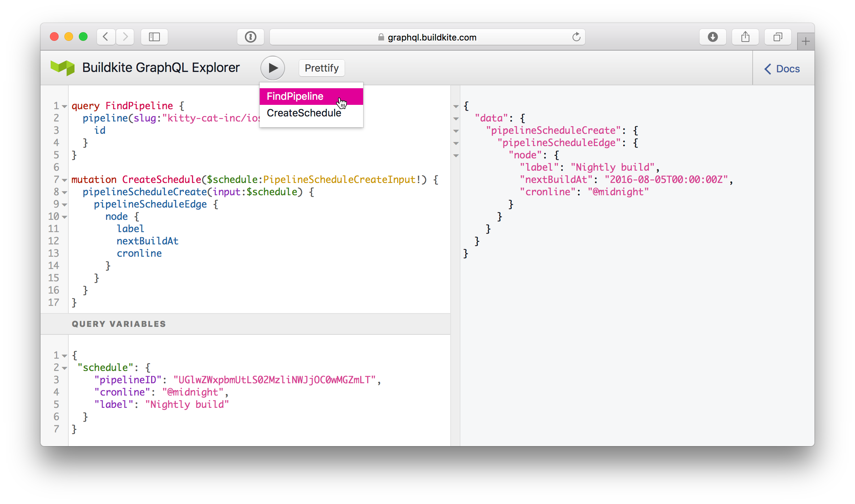The image size is (855, 504).
Task: Click the QUERY VARIABLES header bar
Action: pos(245,324)
